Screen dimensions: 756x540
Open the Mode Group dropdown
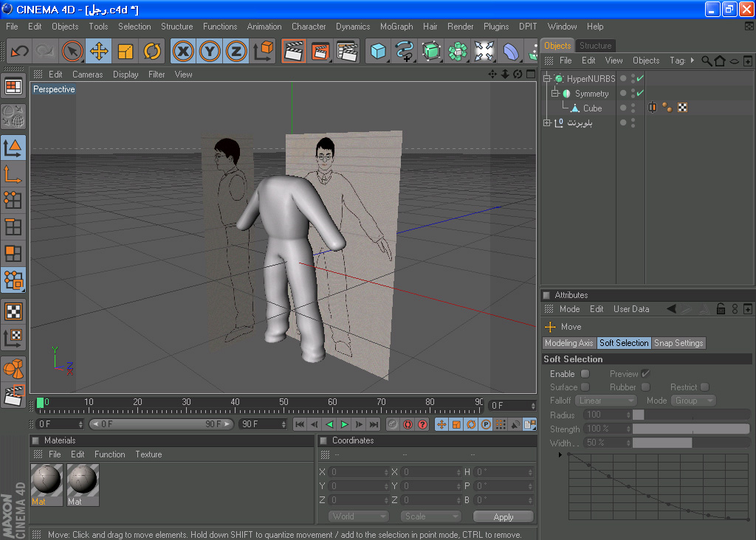[x=693, y=401]
